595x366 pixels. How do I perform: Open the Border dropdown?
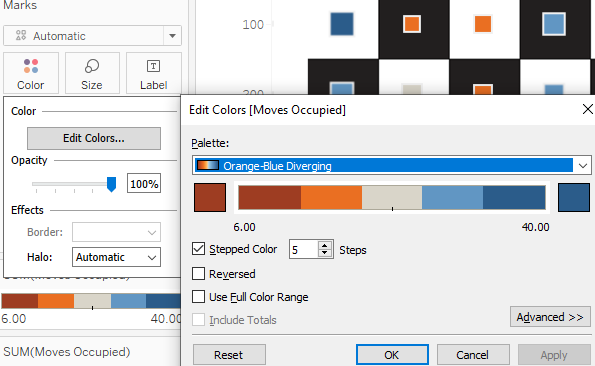(x=116, y=232)
